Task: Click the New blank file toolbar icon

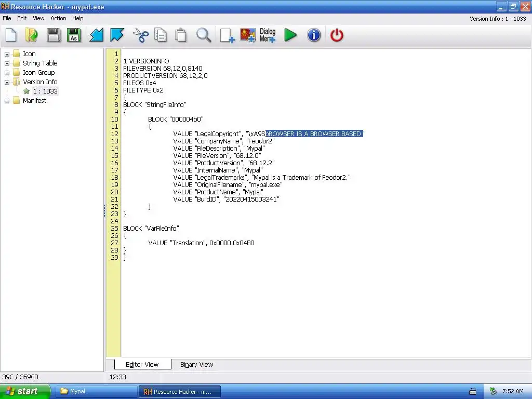Action: pos(11,35)
